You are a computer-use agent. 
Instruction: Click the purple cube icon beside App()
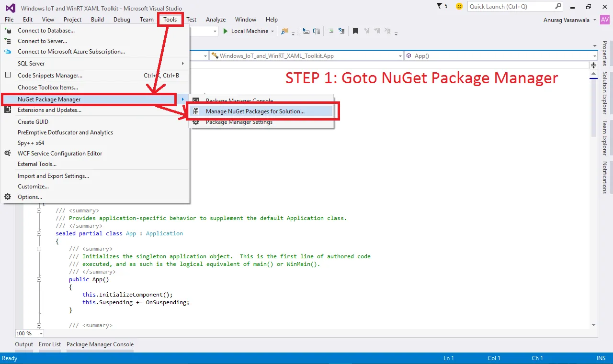click(x=409, y=56)
